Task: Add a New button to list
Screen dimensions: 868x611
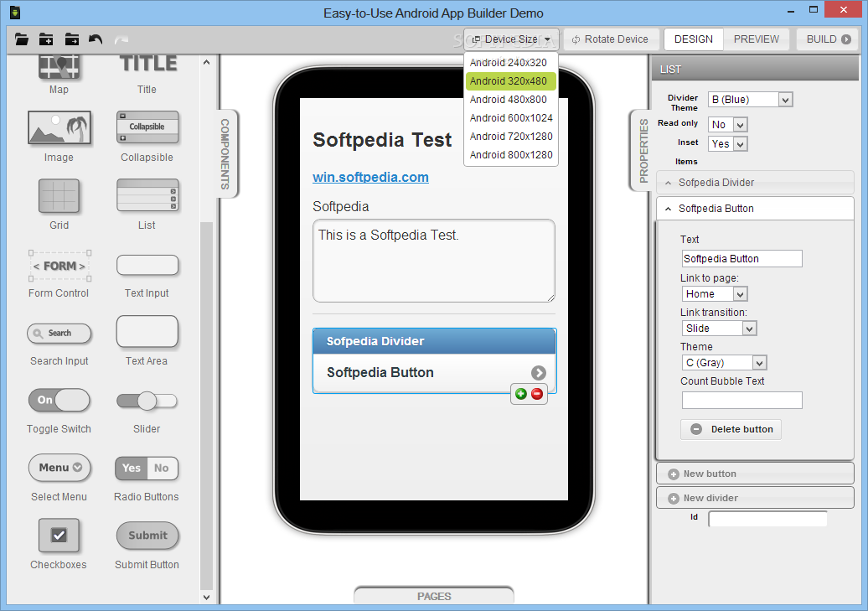Action: click(755, 474)
